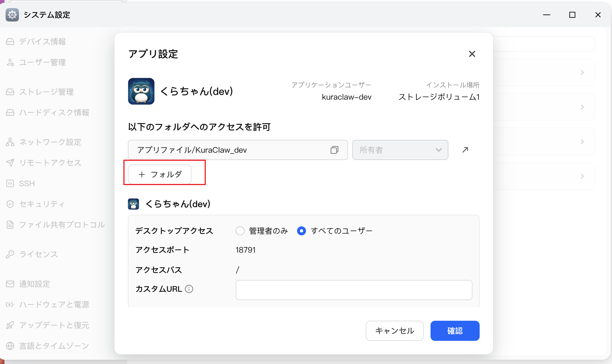The image size is (612, 364).
Task: Click the 通知設定 envelope icon
Action: 10,284
